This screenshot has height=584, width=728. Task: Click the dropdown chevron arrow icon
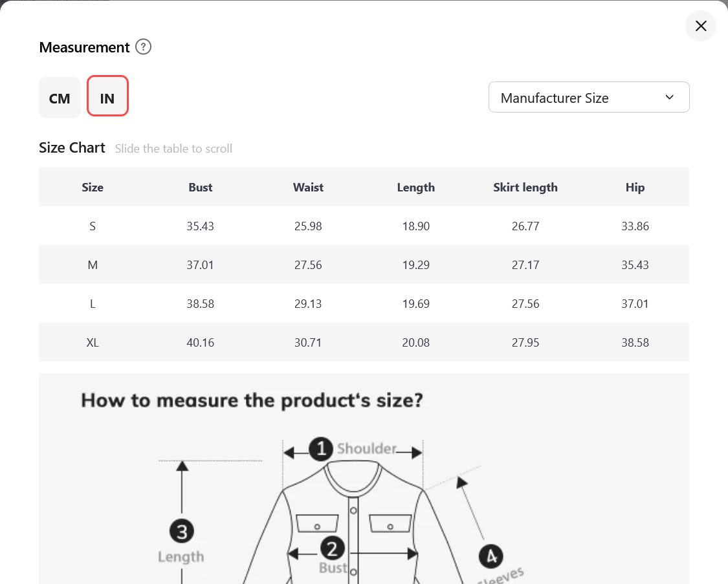click(x=670, y=98)
